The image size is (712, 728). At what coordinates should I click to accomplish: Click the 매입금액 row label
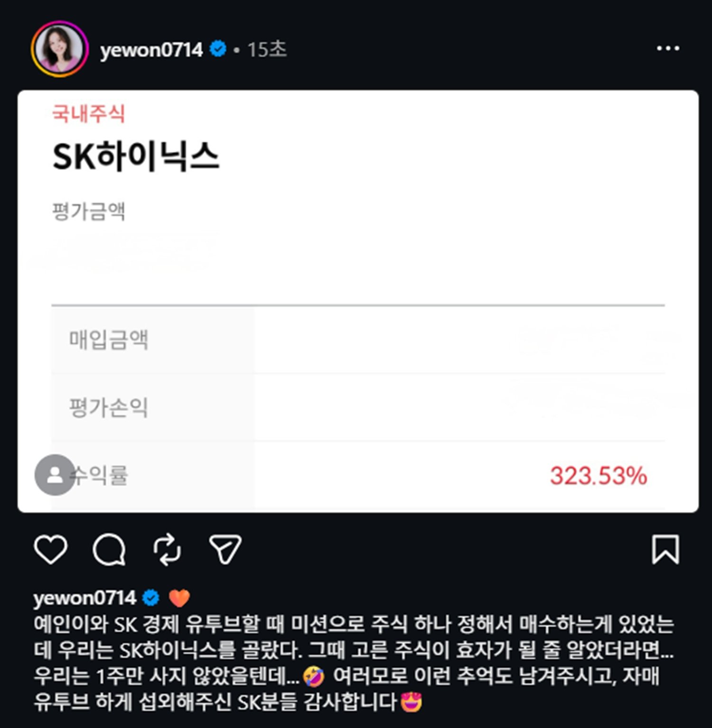click(x=109, y=340)
